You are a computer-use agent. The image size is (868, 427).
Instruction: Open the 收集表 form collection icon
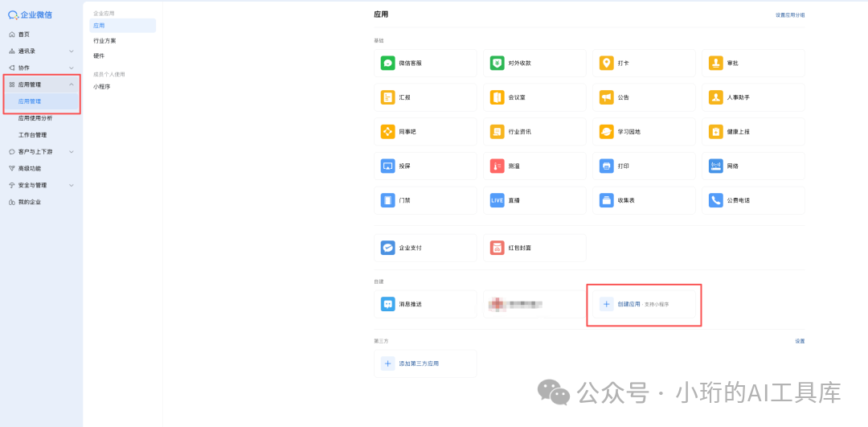[607, 200]
